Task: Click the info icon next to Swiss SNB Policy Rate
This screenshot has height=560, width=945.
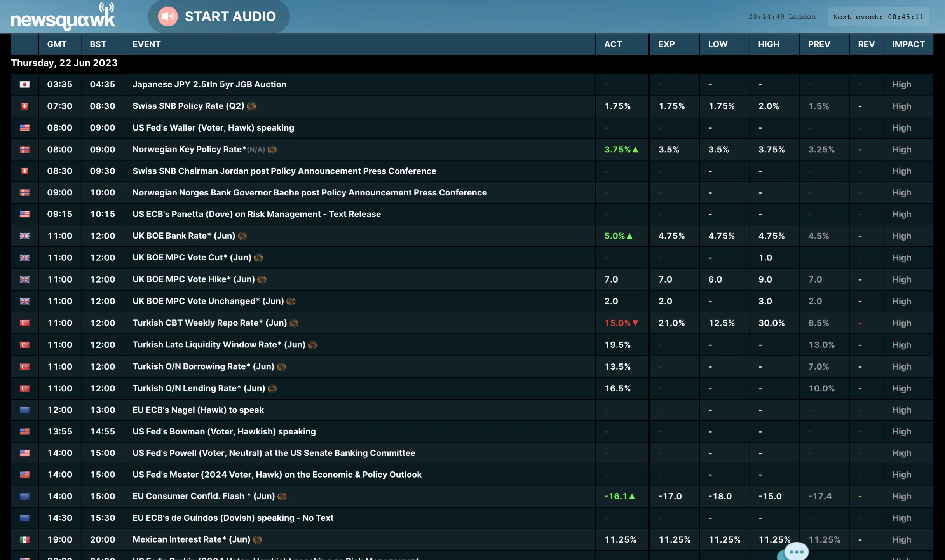Action: [x=251, y=106]
